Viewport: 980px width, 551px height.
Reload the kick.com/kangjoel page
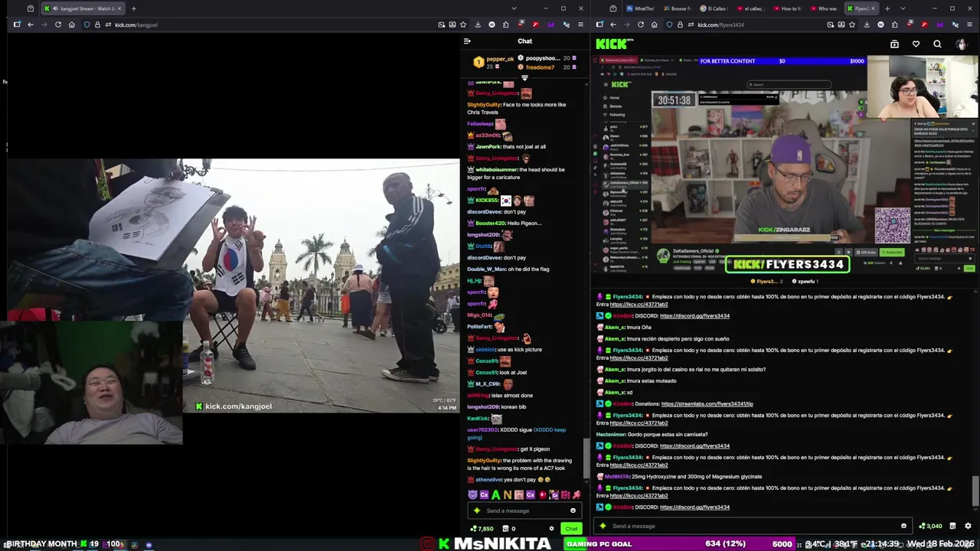click(x=57, y=24)
